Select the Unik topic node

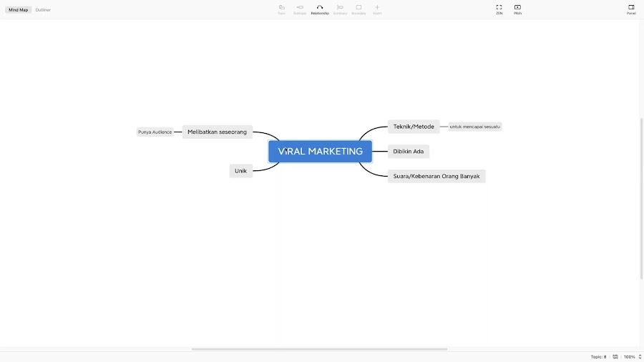point(240,171)
